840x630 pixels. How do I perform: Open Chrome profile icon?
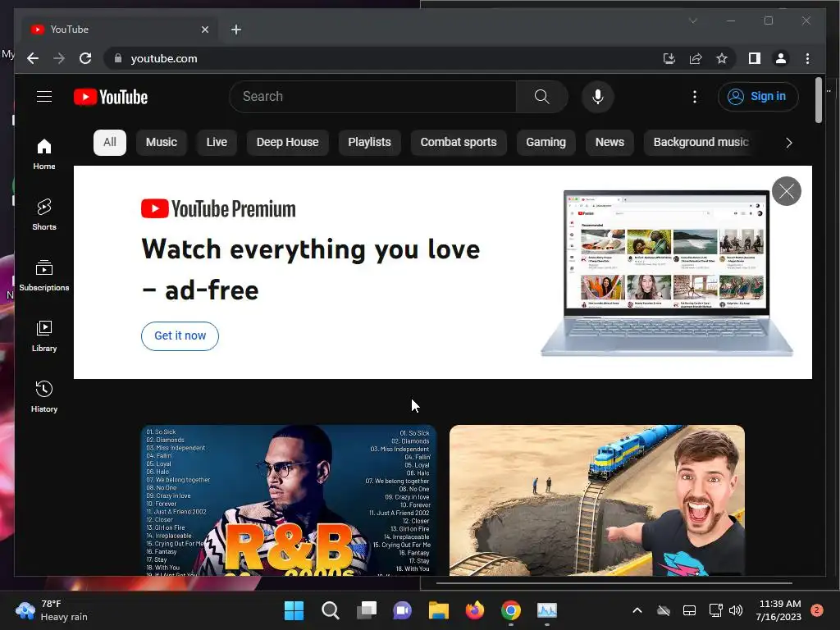tap(781, 58)
